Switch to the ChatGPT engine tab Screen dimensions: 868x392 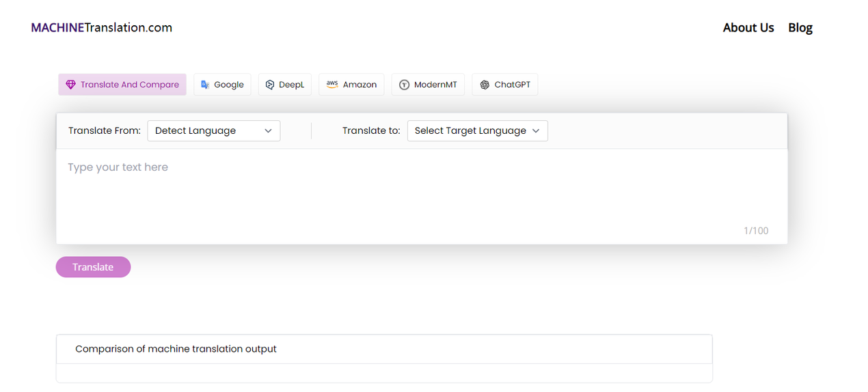pos(505,85)
